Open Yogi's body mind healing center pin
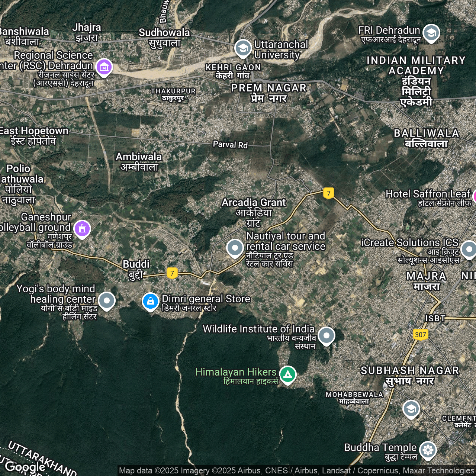Screen dimensions: 476x476 [107, 300]
